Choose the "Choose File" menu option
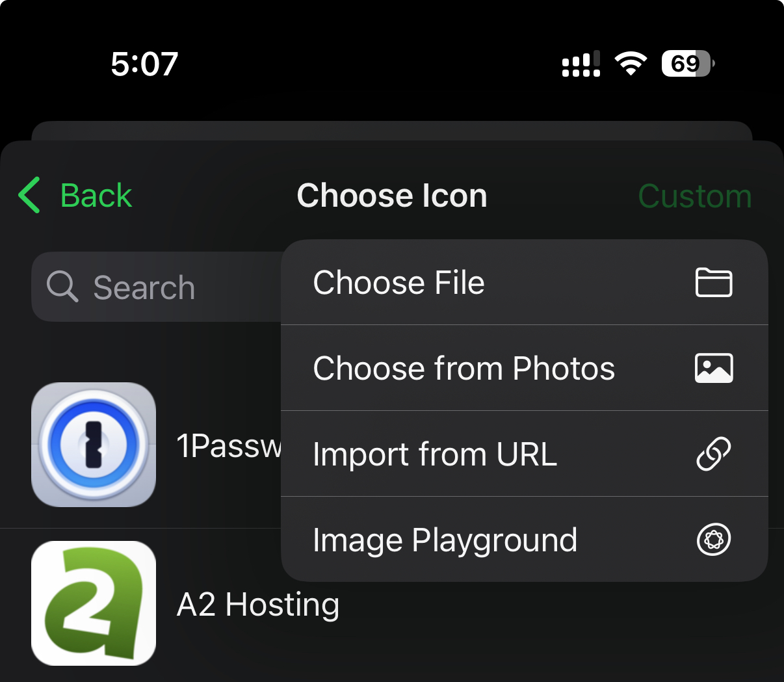Screen dimensions: 784x682 point(399,283)
